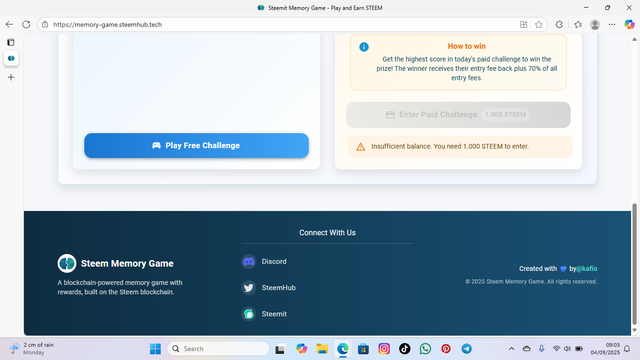Screen dimensions: 640x360
Task: Open a new tab with plus icon
Action: (11, 77)
